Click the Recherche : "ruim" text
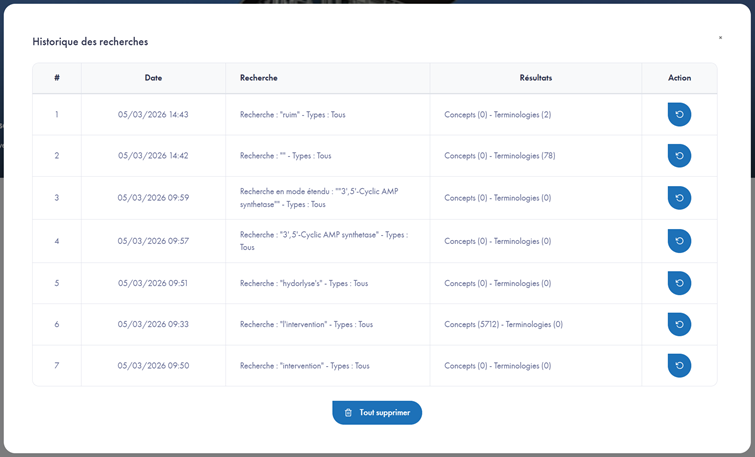The height and width of the screenshot is (457, 755). tap(292, 115)
